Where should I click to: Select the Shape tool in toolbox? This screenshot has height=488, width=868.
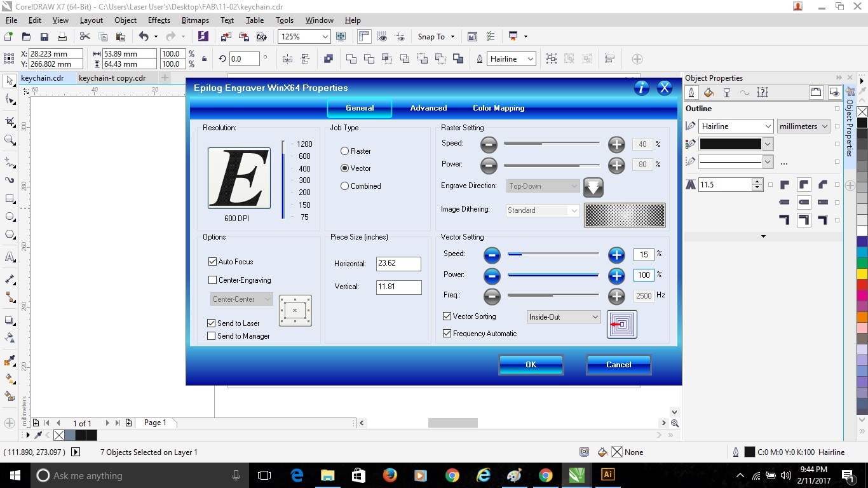pos(10,99)
